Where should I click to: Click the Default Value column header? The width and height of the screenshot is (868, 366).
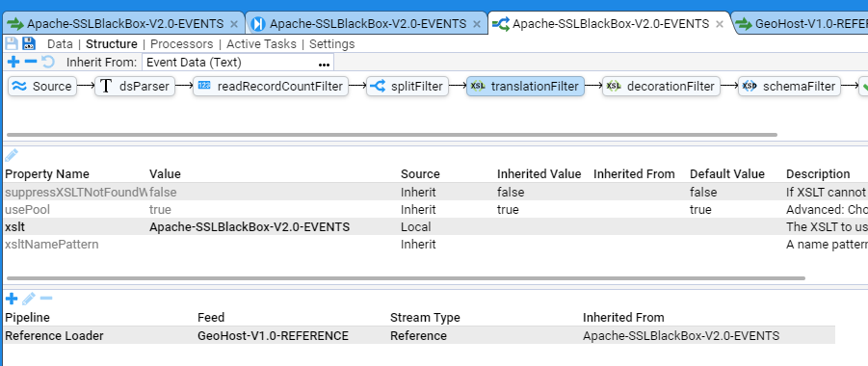726,174
